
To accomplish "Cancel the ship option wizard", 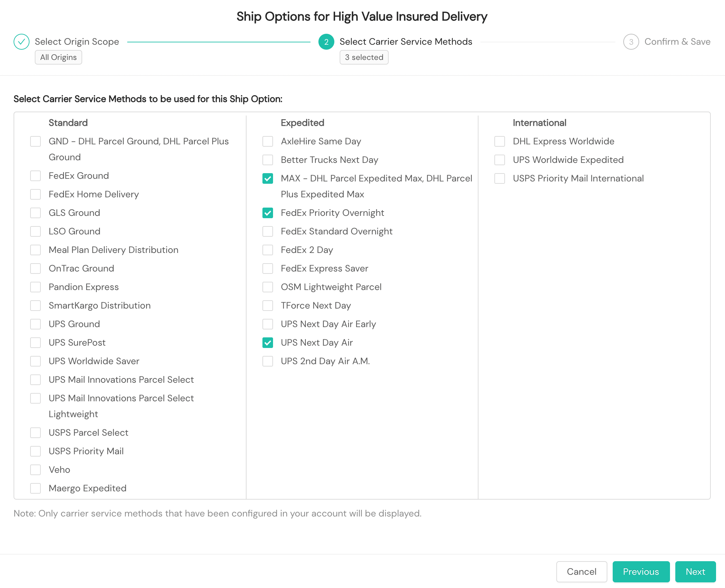I will pyautogui.click(x=581, y=571).
